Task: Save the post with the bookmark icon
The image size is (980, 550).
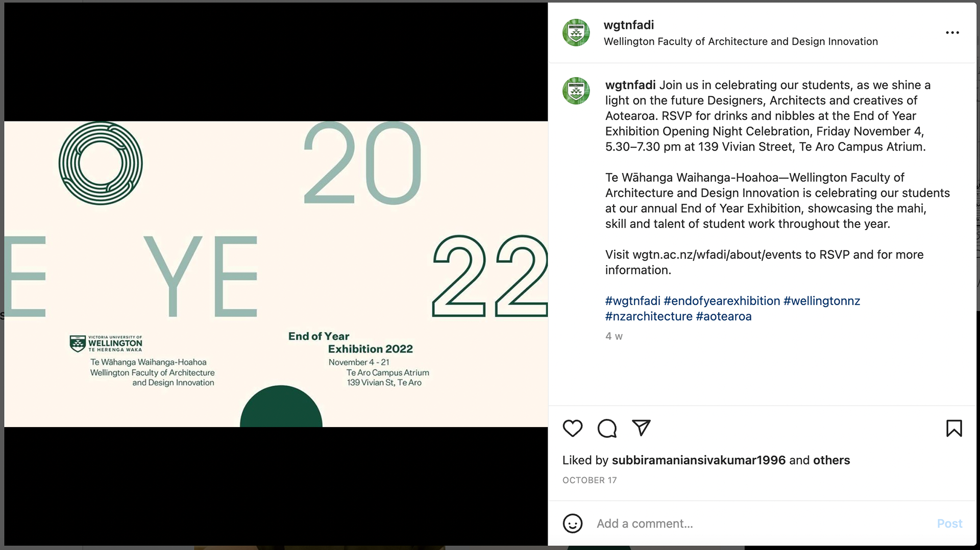Action: [954, 428]
